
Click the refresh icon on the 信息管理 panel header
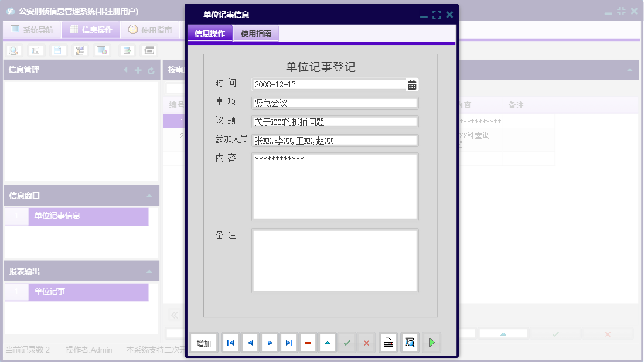click(152, 70)
